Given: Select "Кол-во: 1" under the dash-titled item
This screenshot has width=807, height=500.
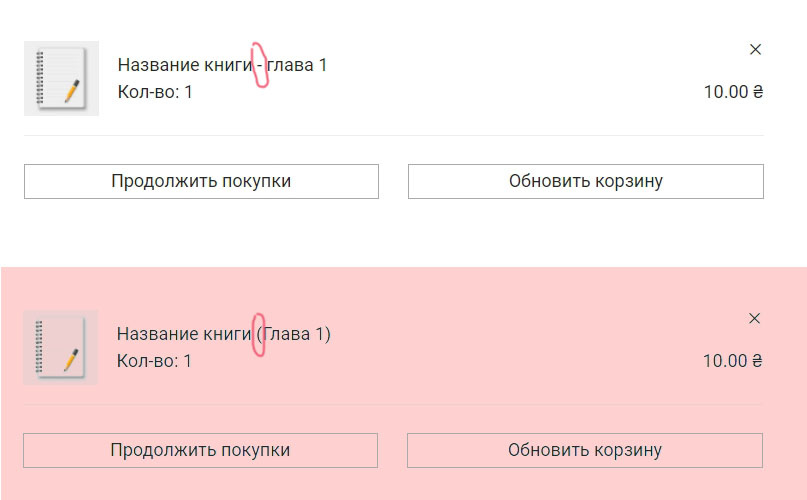Looking at the screenshot, I should pyautogui.click(x=155, y=92).
